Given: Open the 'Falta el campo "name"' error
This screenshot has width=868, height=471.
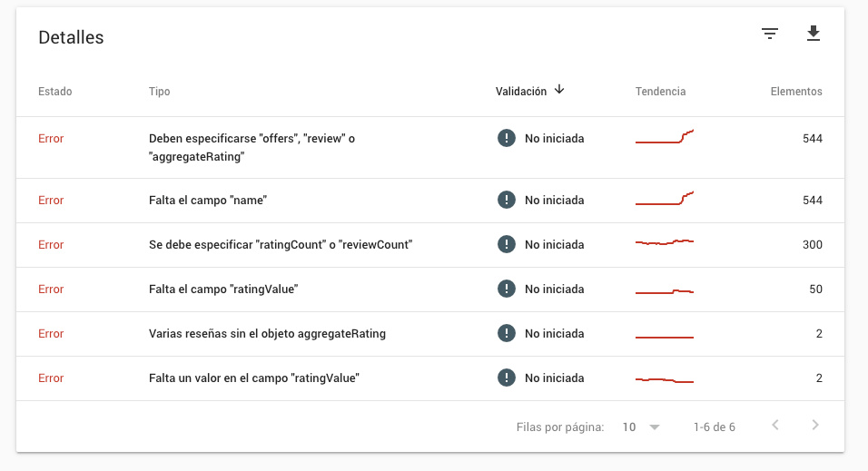Looking at the screenshot, I should pos(430,201).
